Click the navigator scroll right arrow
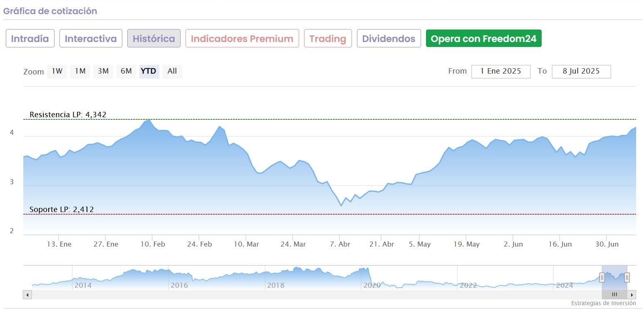 [x=632, y=295]
